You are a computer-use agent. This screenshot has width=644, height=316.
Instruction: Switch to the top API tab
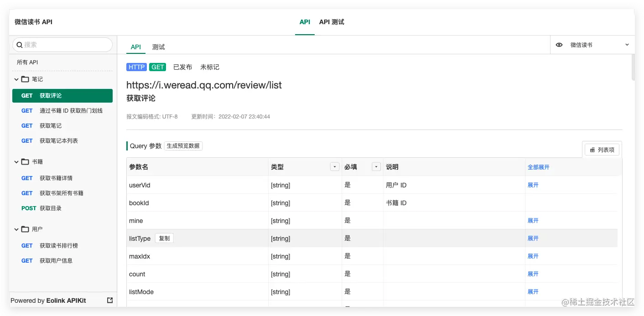click(x=305, y=22)
